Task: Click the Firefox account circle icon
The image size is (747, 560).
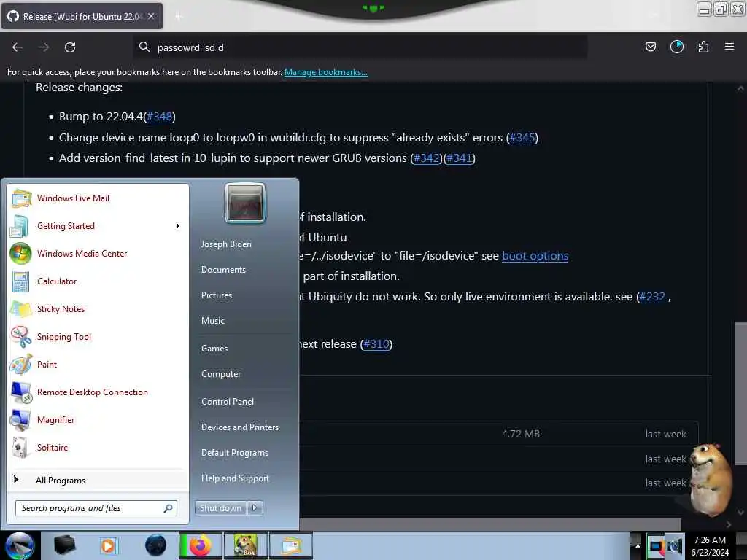Action: click(x=676, y=47)
